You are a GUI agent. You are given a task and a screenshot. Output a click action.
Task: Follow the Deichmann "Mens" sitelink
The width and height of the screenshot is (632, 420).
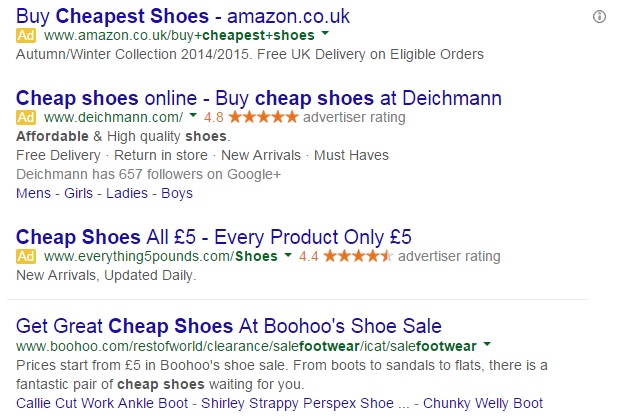tap(35, 193)
